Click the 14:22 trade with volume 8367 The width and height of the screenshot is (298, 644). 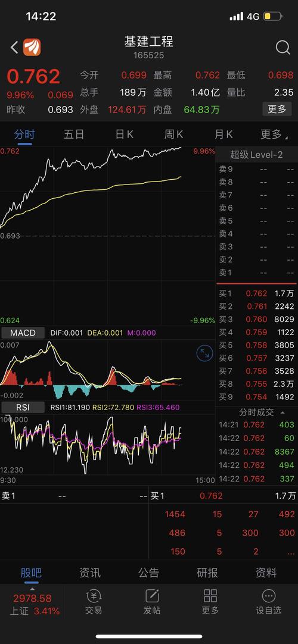click(x=256, y=452)
